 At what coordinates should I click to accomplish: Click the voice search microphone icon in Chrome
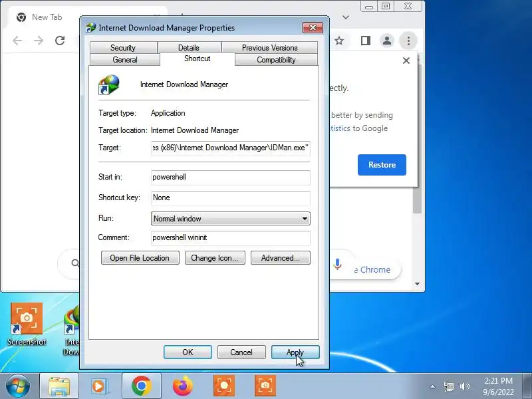(x=337, y=264)
